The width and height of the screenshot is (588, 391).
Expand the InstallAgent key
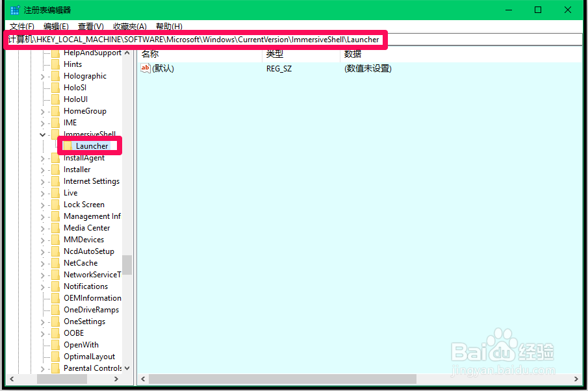pyautogui.click(x=42, y=158)
